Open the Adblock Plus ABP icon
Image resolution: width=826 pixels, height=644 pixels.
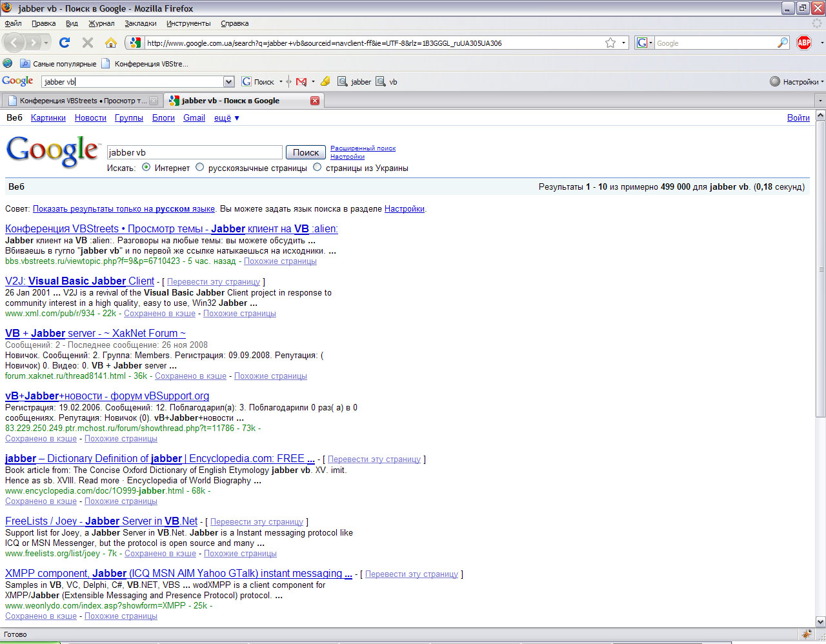[804, 43]
